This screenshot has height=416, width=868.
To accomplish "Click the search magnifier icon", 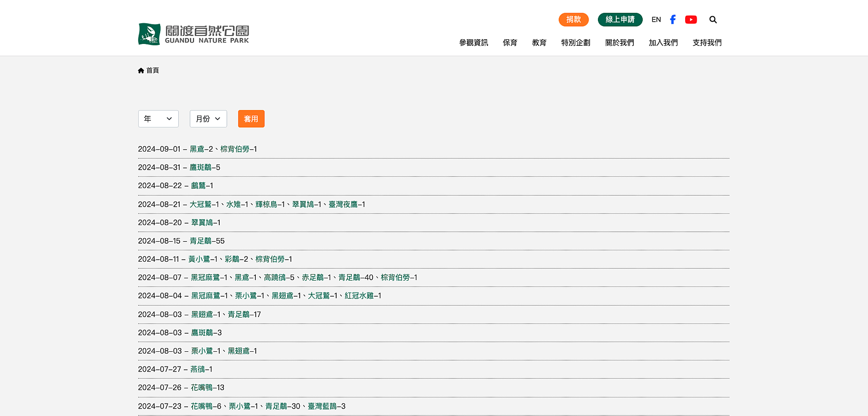I will [713, 19].
